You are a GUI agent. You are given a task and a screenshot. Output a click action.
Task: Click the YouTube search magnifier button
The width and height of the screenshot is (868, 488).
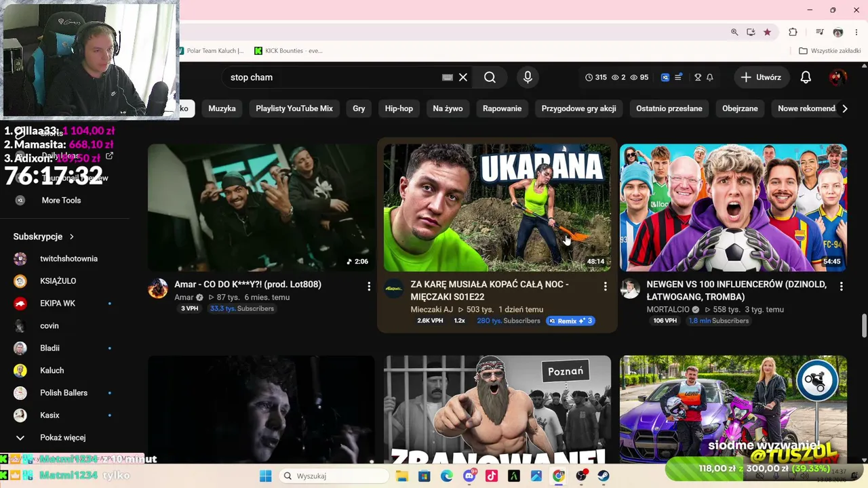tap(490, 77)
